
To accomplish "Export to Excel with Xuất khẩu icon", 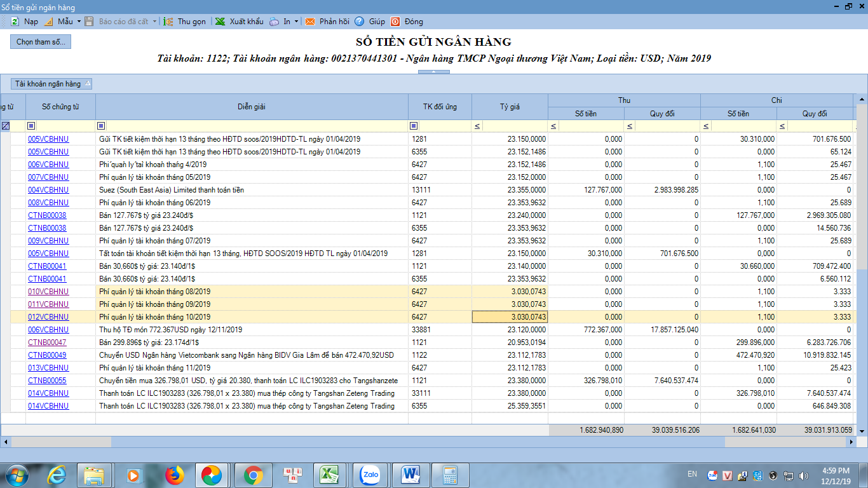I will [x=220, y=21].
